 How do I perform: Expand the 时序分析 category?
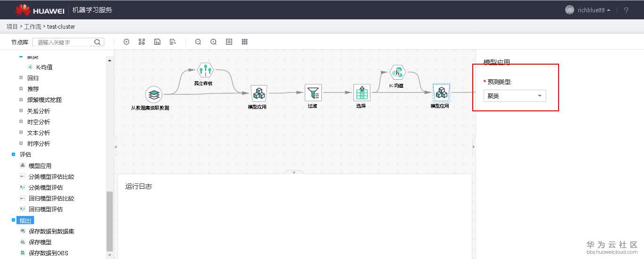pyautogui.click(x=21, y=143)
